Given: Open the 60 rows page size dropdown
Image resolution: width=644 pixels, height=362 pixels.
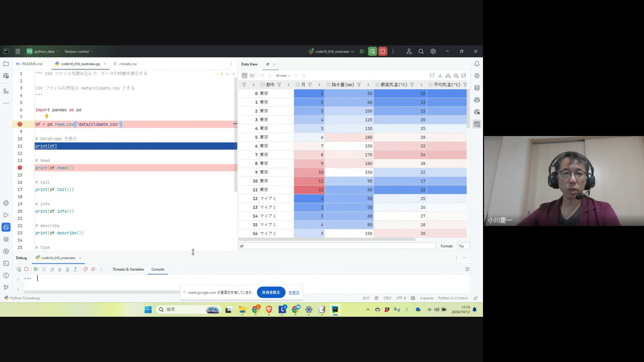Looking at the screenshot, I should 283,75.
